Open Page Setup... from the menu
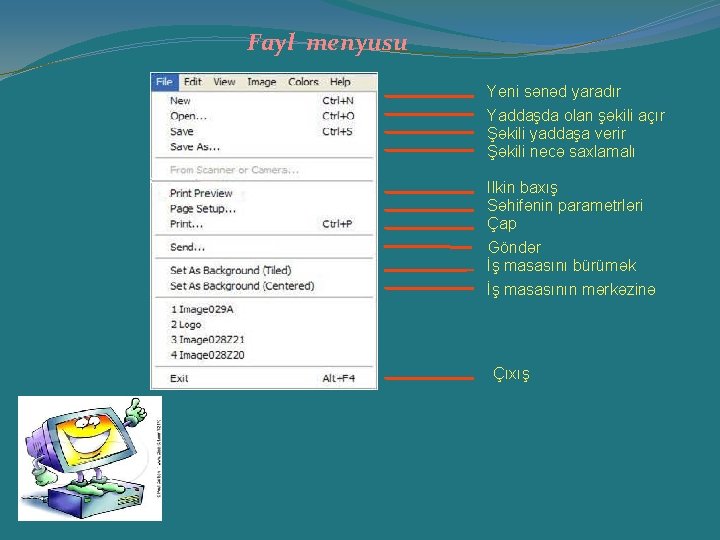720x540 pixels. click(x=264, y=209)
